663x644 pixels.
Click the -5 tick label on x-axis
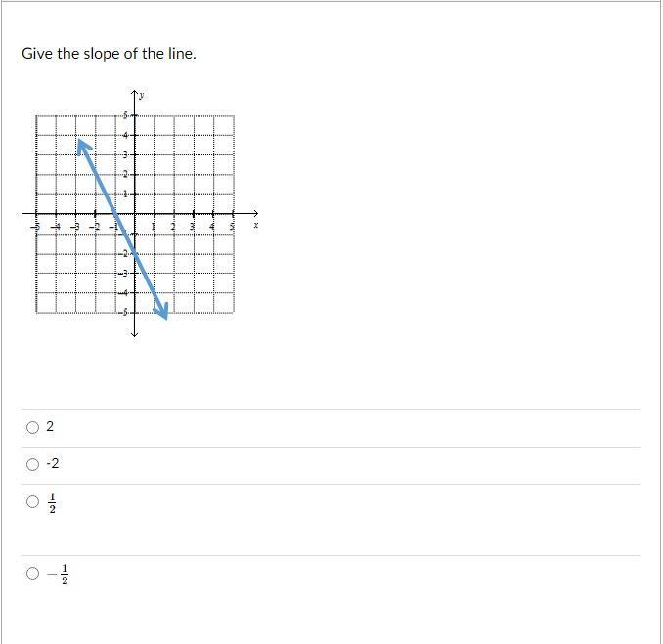pos(35,227)
